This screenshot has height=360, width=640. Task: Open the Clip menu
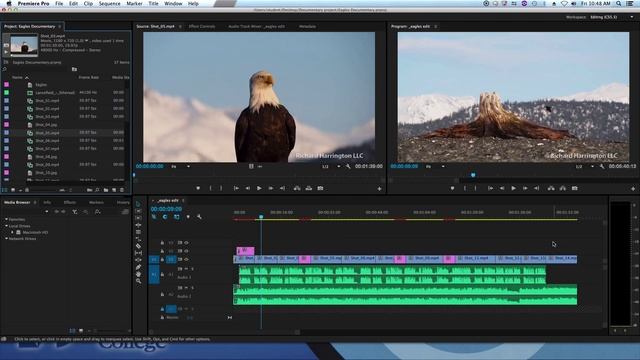tap(88, 3)
